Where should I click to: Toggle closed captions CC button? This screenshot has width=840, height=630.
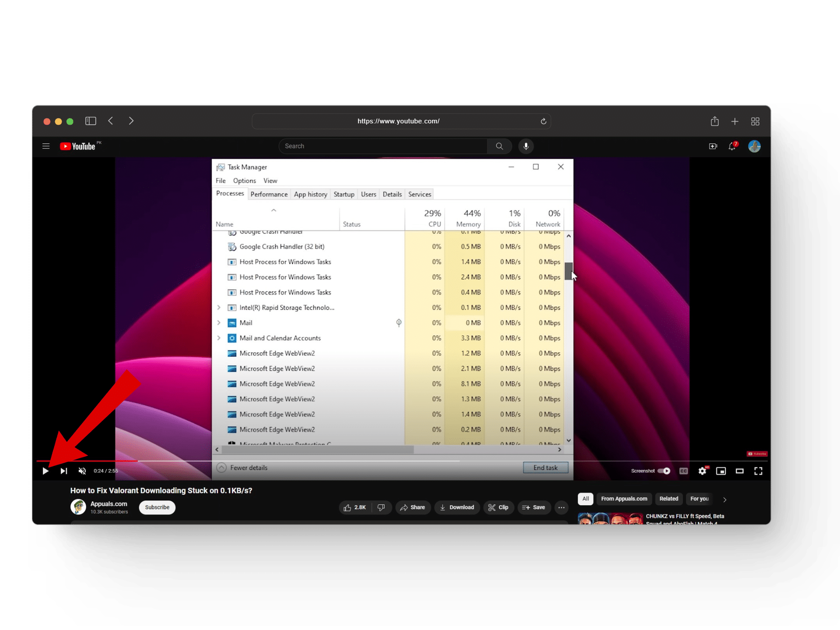pos(683,471)
